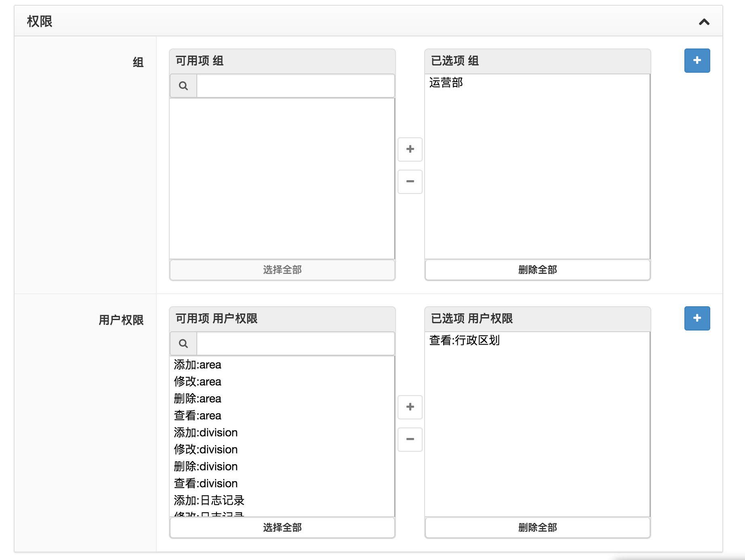Collapse the 权限 panel with the chevron

pyautogui.click(x=704, y=22)
